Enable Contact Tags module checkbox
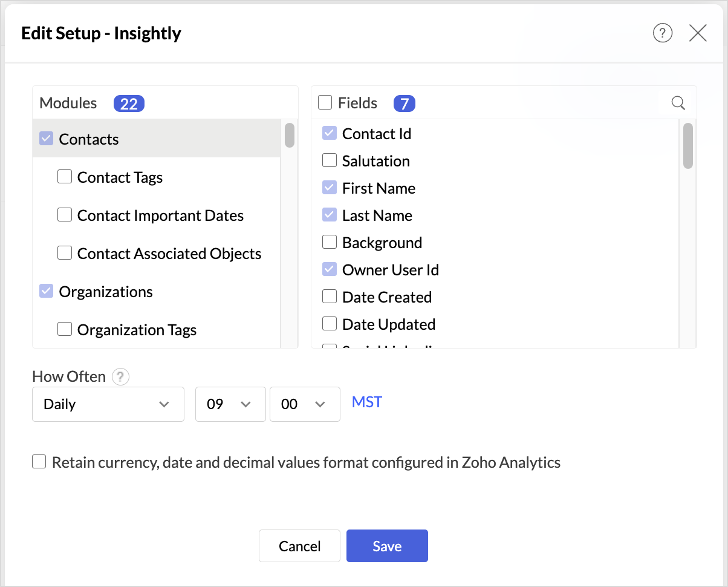 (65, 177)
